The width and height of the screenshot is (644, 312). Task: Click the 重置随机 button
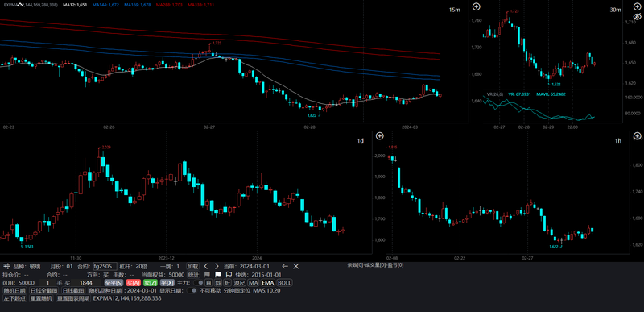click(41, 298)
